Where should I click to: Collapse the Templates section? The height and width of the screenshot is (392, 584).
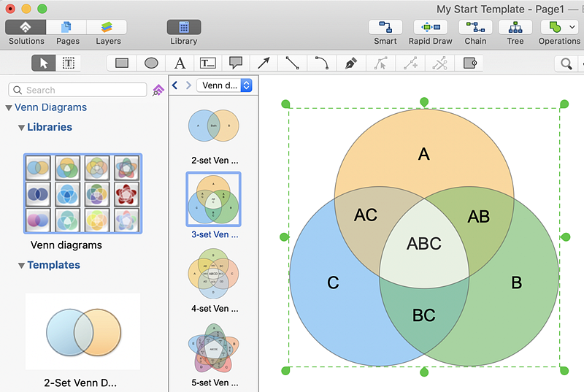tap(22, 266)
